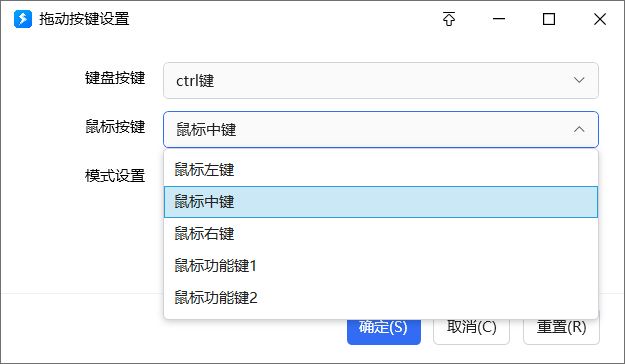Image resolution: width=625 pixels, height=364 pixels.
Task: Click the pin-to-top window icon
Action: (449, 19)
